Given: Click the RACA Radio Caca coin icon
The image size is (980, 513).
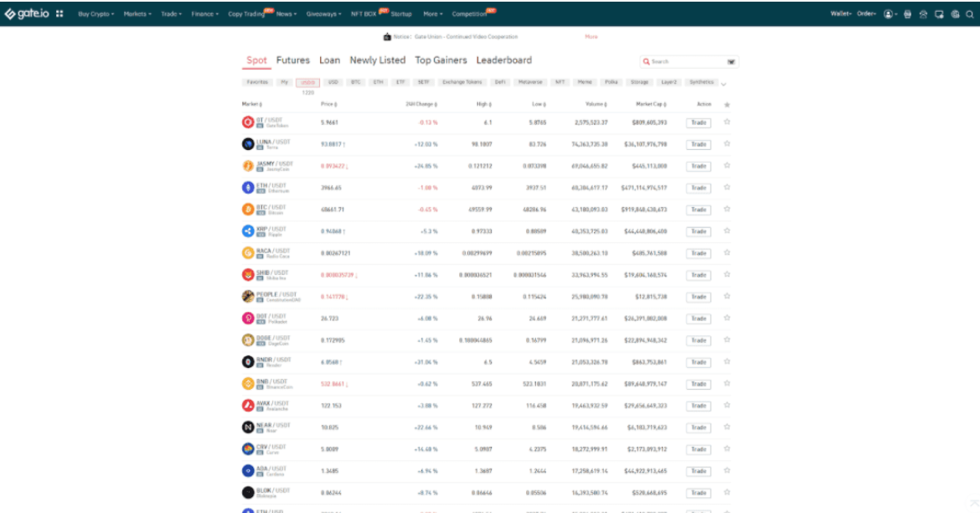Looking at the screenshot, I should (x=248, y=253).
